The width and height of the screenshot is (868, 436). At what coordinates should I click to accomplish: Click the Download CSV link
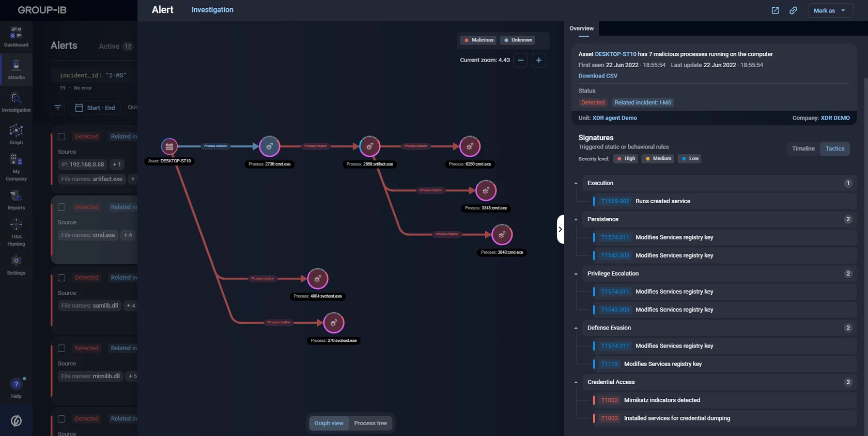point(598,76)
